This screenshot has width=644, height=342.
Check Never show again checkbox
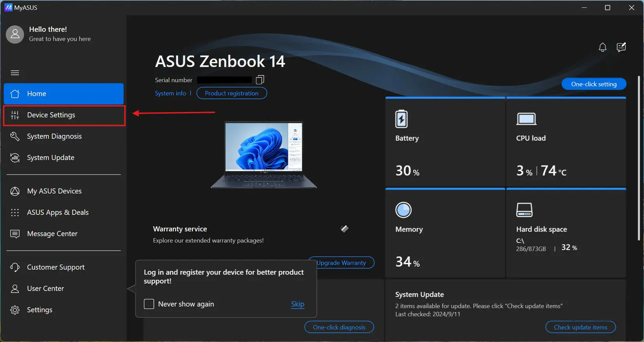pos(149,304)
